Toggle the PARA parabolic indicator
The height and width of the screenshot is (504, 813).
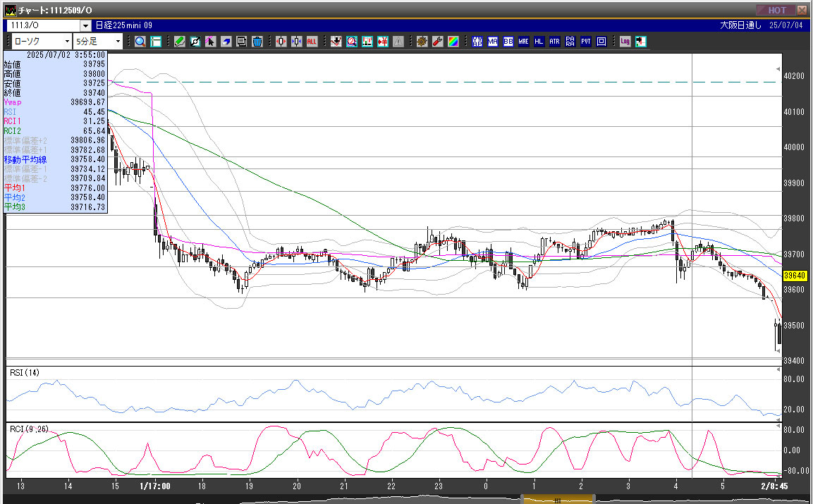(x=570, y=42)
